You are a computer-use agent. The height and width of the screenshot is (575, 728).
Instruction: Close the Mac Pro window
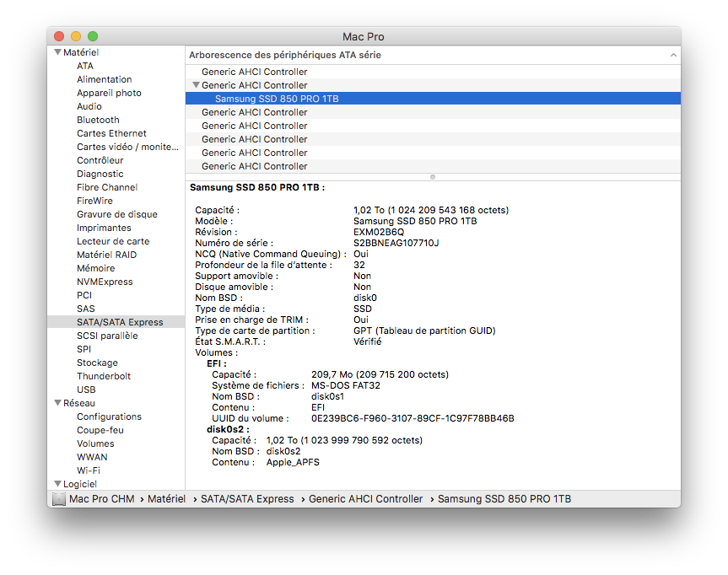(x=59, y=36)
